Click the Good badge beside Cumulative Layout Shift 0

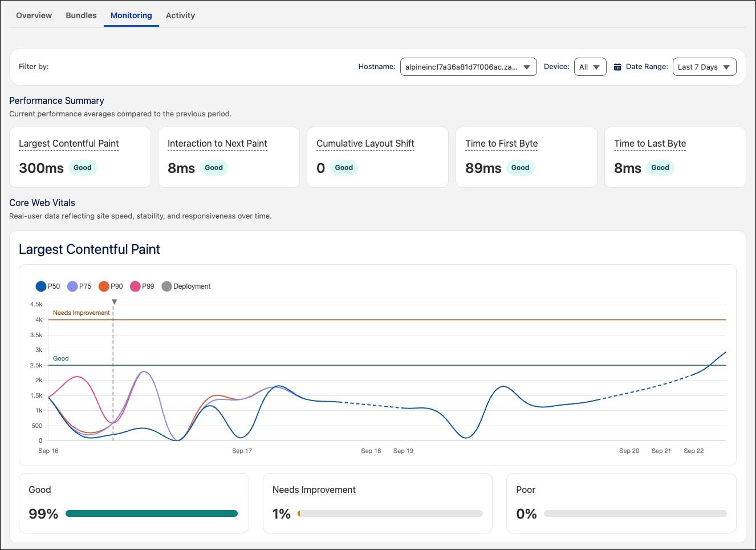click(344, 168)
